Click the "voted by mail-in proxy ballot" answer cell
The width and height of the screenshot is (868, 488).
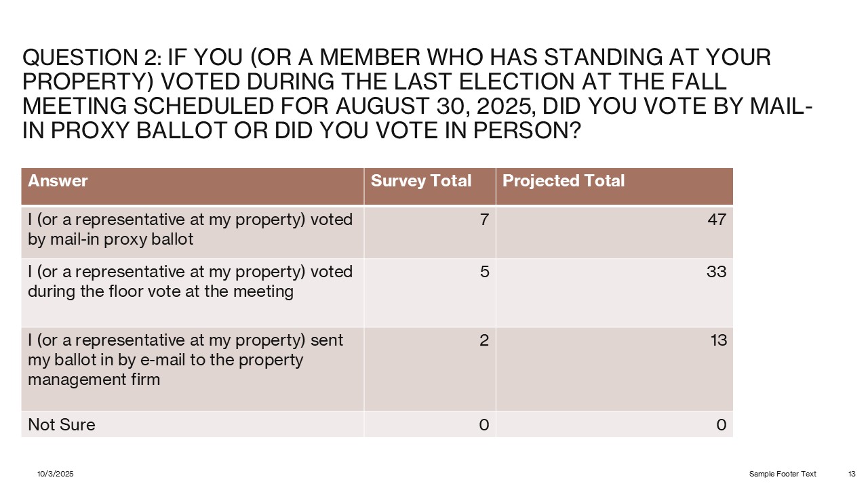click(190, 229)
